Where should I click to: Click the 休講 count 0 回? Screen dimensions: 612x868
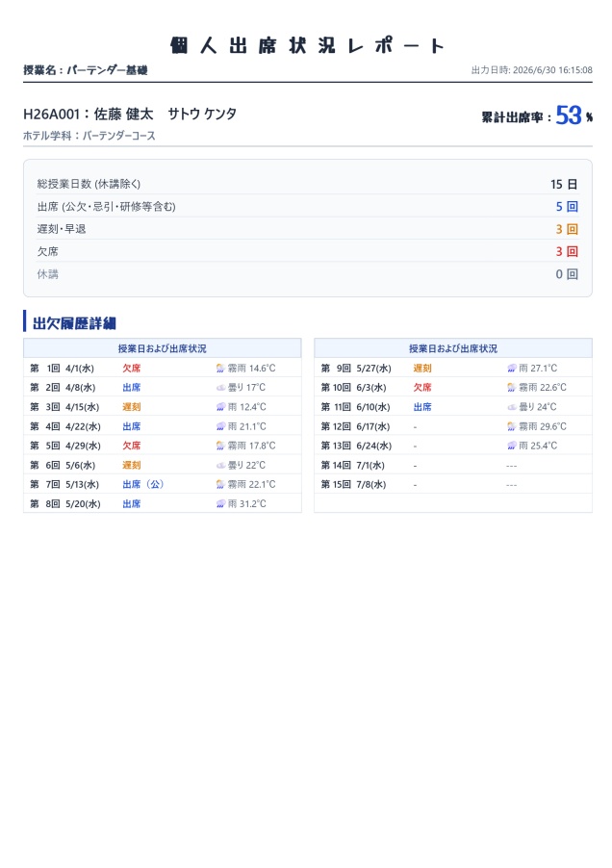coord(567,274)
